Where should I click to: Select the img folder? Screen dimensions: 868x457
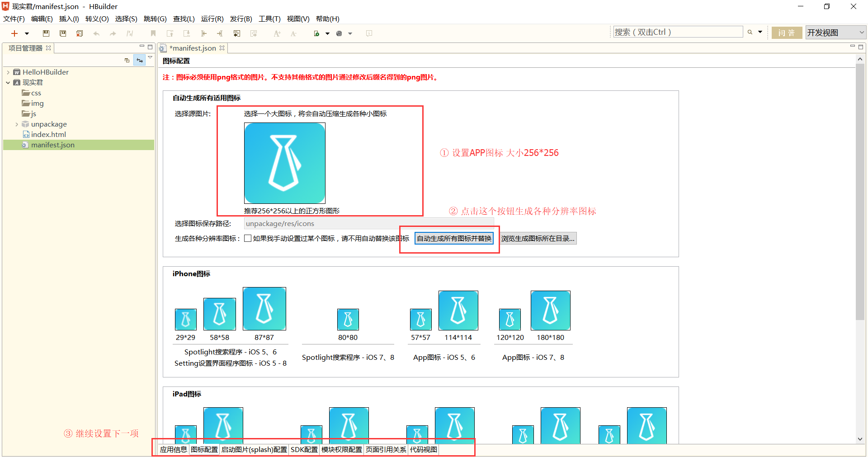[x=33, y=104]
